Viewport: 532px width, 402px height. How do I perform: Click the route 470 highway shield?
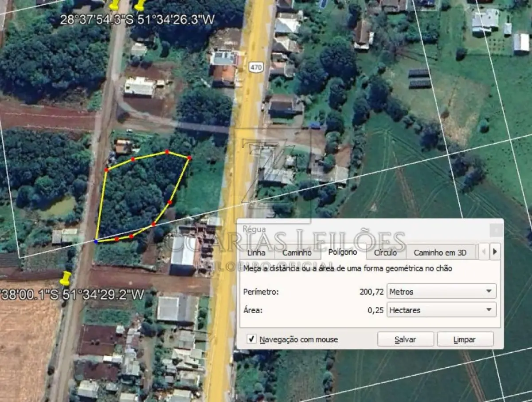pos(257,68)
